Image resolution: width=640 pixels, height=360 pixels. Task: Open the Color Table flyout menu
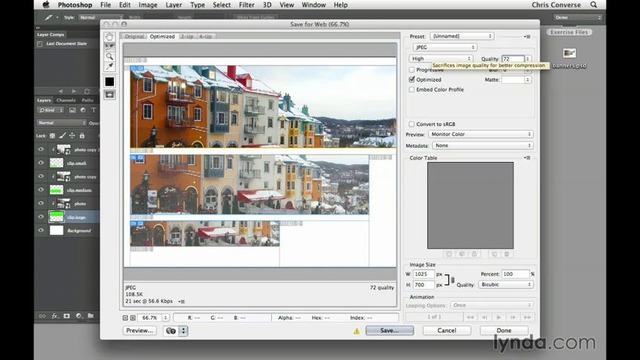click(x=527, y=158)
